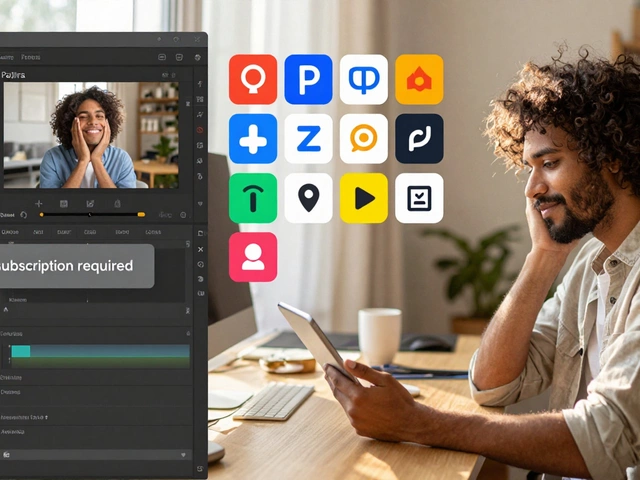Open the yellow play-triangle app icon

click(364, 198)
